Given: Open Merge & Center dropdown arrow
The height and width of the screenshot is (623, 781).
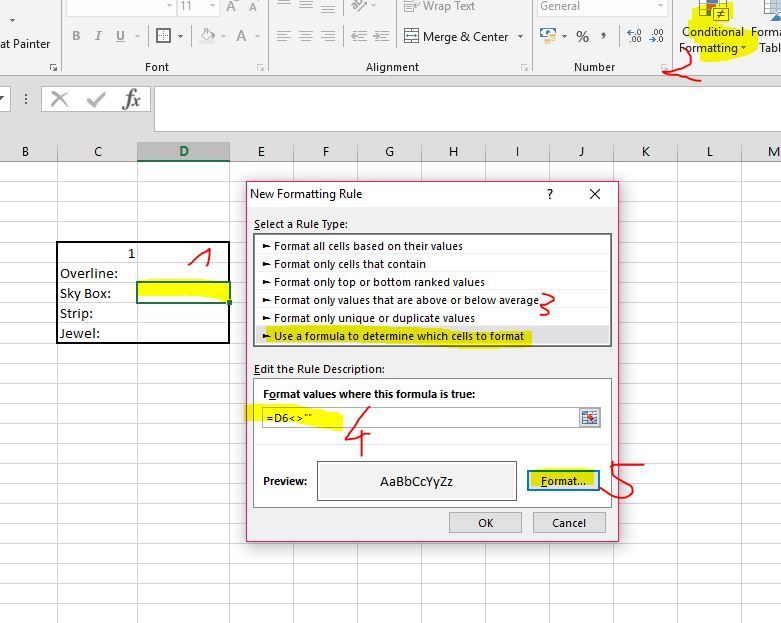Looking at the screenshot, I should pyautogui.click(x=521, y=36).
